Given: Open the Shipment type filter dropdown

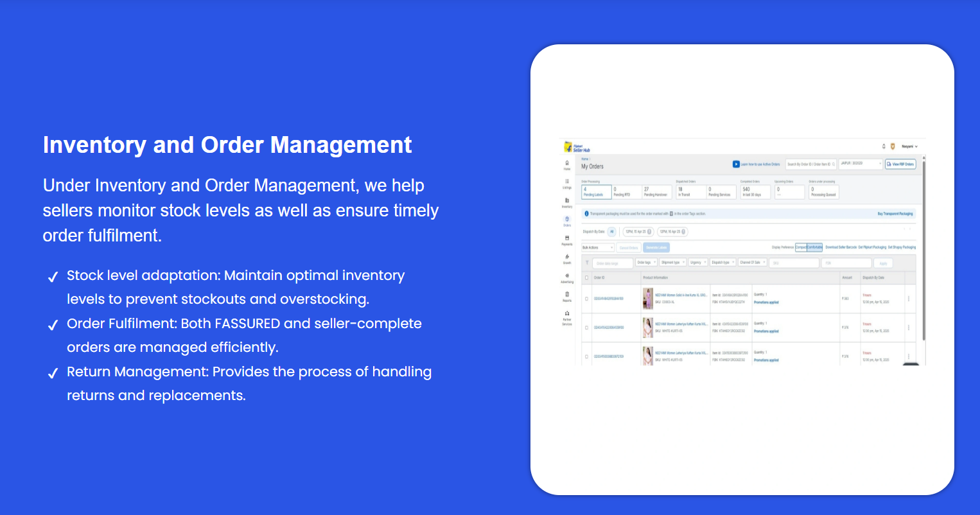Looking at the screenshot, I should [x=673, y=263].
